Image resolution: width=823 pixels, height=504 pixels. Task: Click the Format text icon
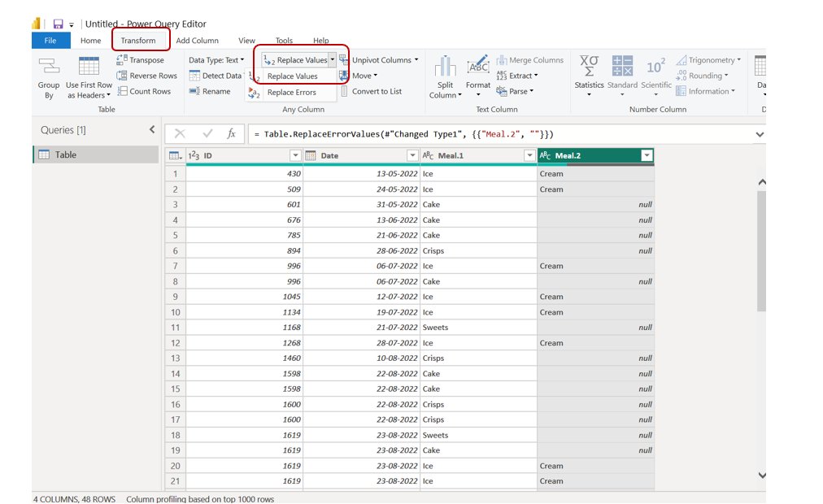point(478,65)
